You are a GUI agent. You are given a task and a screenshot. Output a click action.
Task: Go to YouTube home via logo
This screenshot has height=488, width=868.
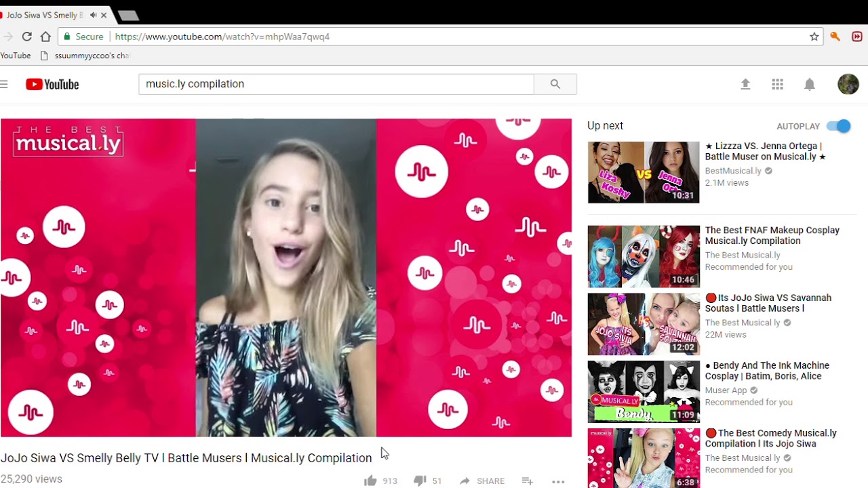pos(52,84)
